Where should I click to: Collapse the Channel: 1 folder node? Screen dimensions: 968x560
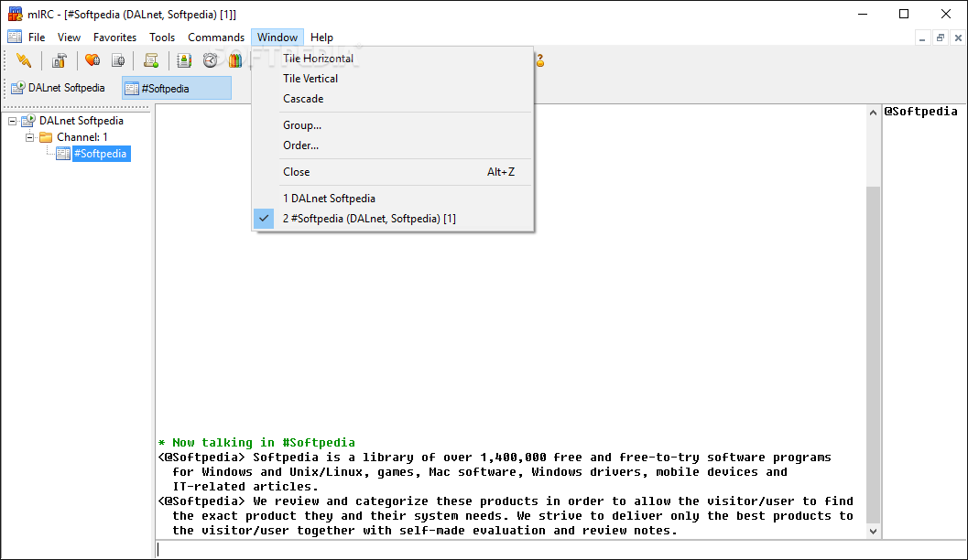click(29, 137)
